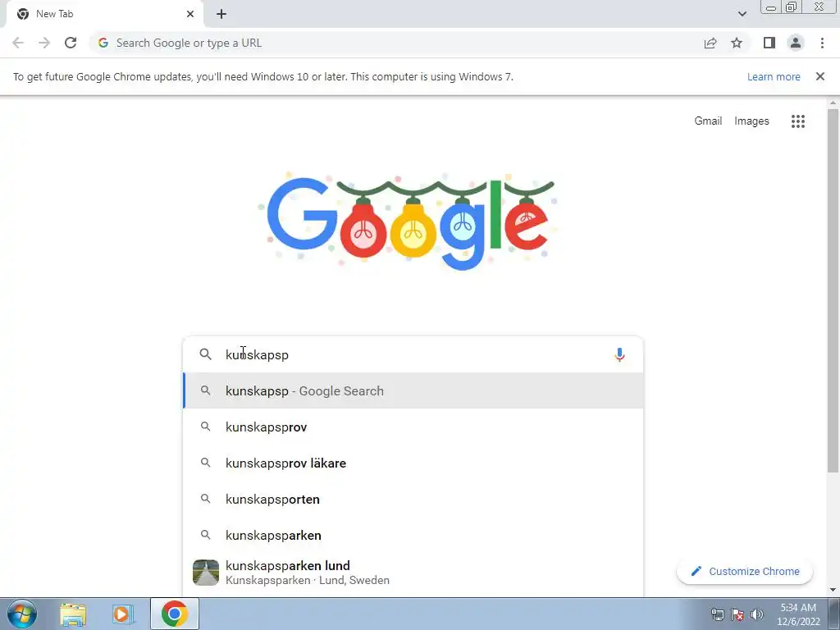Open Chrome's three-dot menu
The height and width of the screenshot is (630, 840).
click(x=822, y=43)
